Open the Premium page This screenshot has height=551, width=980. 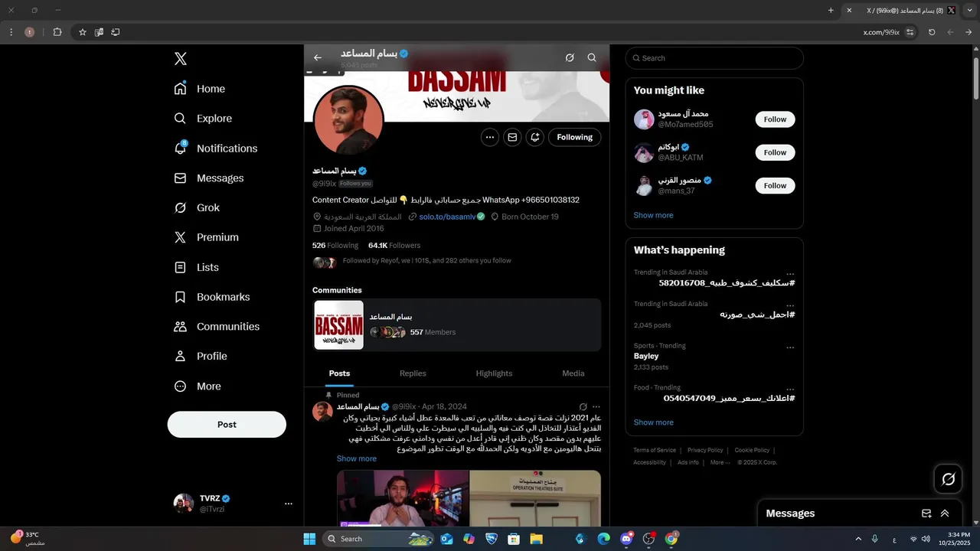tap(207, 237)
